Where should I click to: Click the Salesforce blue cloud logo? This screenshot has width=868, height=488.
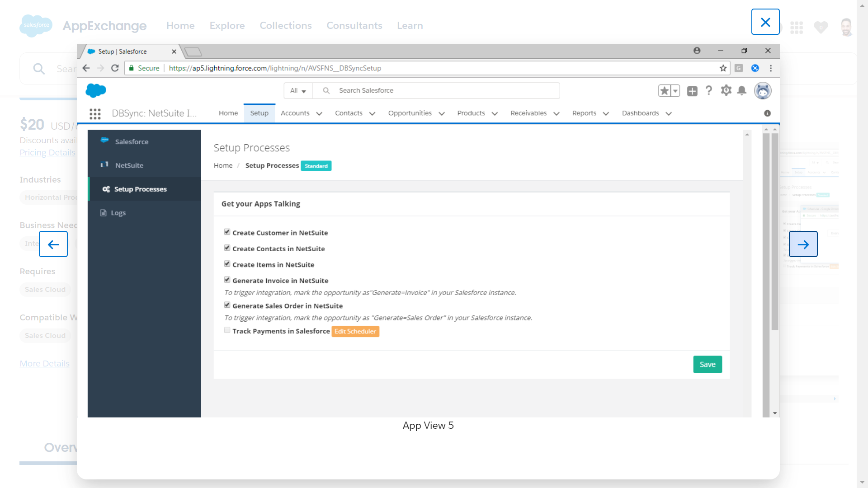pos(96,90)
